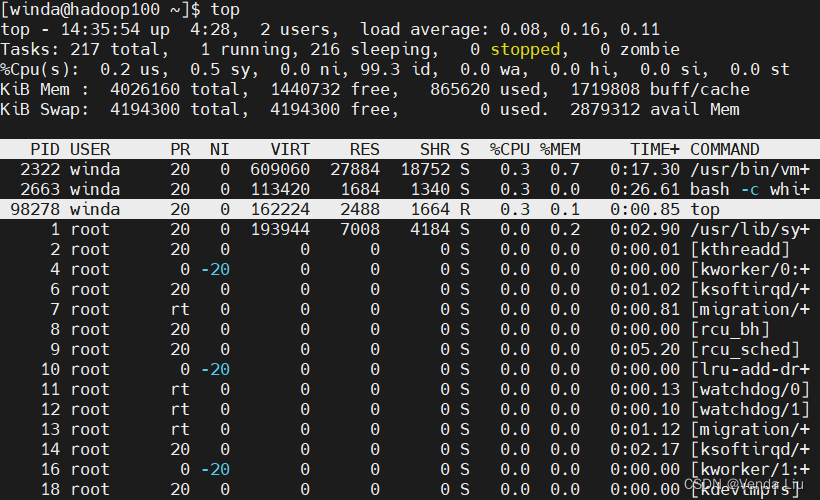
Task: Click the 'top' command in highlighted row
Action: [705, 210]
